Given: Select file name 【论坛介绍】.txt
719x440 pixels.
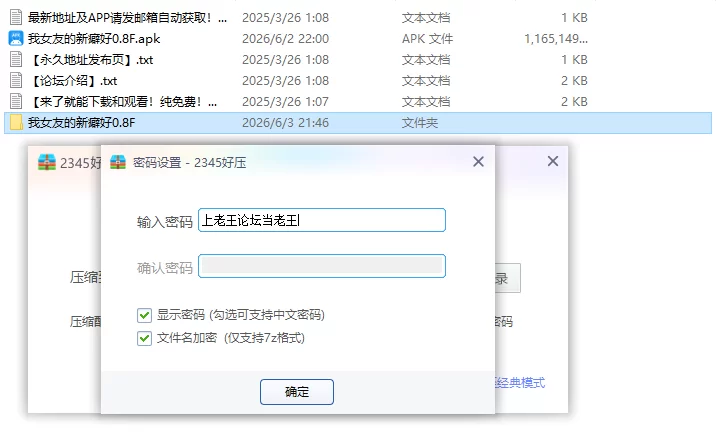Looking at the screenshot, I should pos(73,81).
